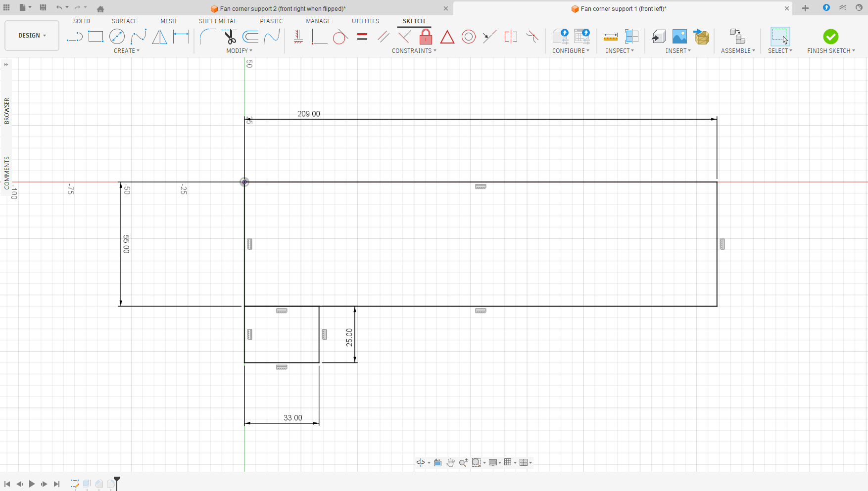
Task: Switch to the Mesh tab
Action: 168,21
